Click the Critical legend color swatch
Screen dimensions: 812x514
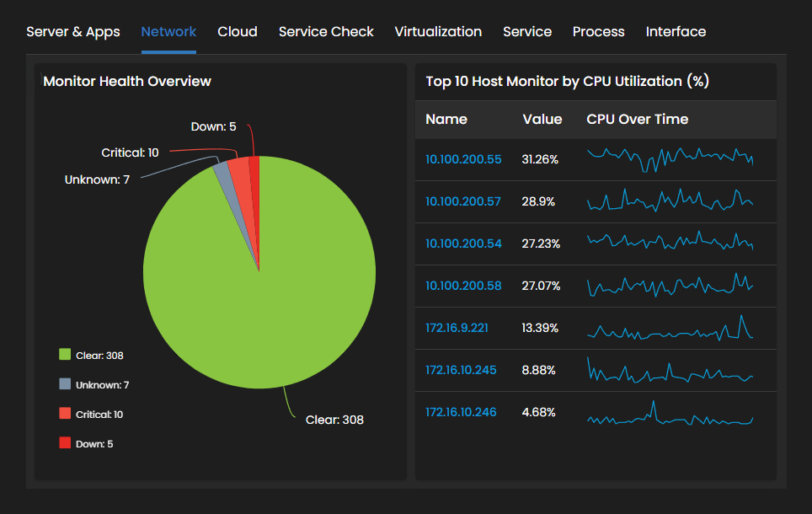pyautogui.click(x=67, y=414)
